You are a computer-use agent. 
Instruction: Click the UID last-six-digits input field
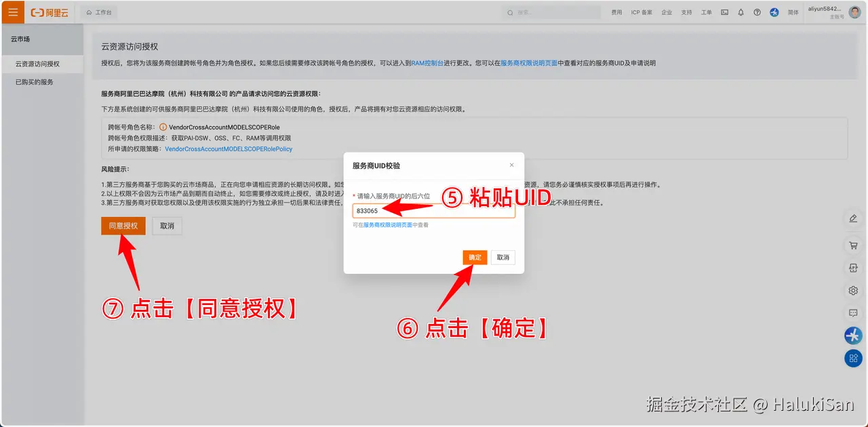[434, 211]
